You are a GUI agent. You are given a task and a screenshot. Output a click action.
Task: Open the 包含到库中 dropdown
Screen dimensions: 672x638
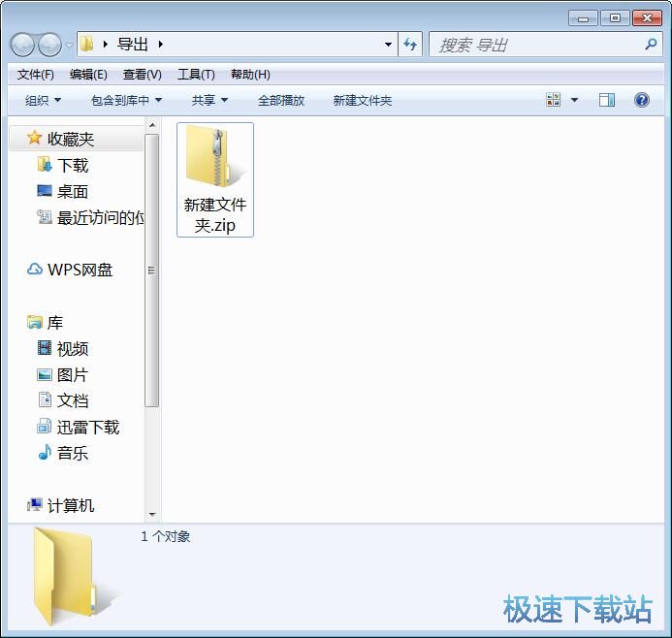[x=126, y=101]
